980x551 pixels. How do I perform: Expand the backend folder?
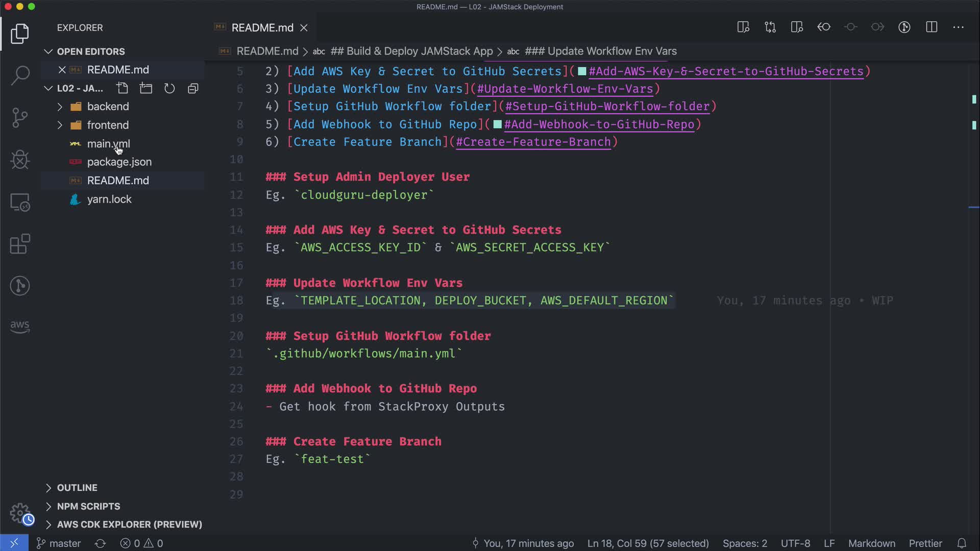[x=108, y=106]
